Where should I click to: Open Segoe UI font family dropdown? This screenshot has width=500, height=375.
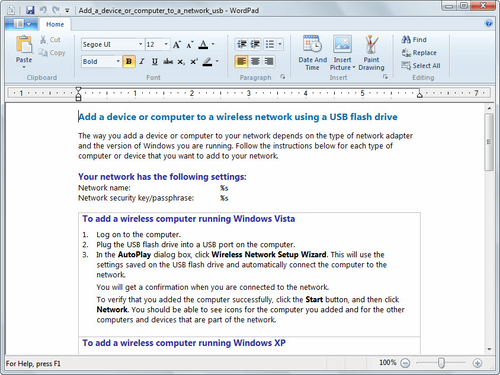coord(140,44)
